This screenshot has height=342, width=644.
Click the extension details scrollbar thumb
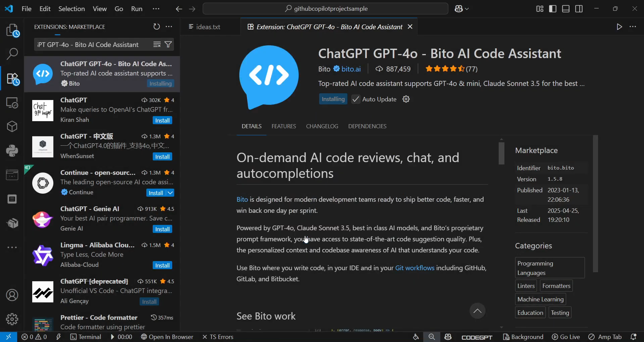coord(501,153)
